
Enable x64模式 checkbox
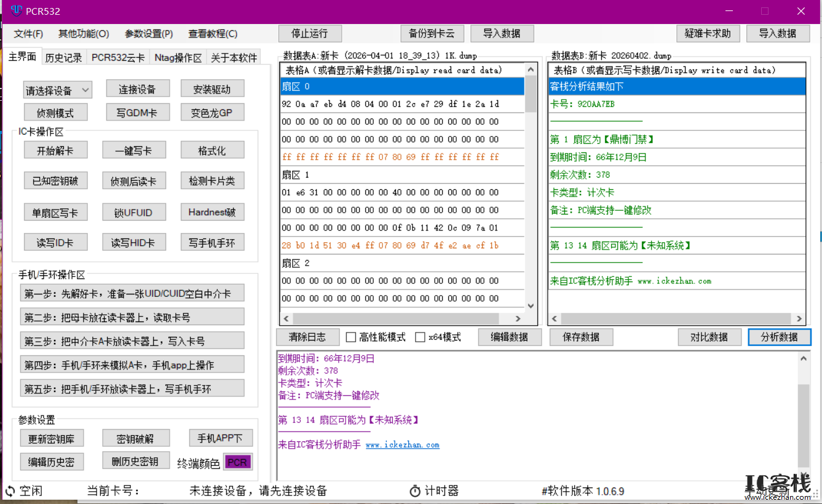coord(421,337)
